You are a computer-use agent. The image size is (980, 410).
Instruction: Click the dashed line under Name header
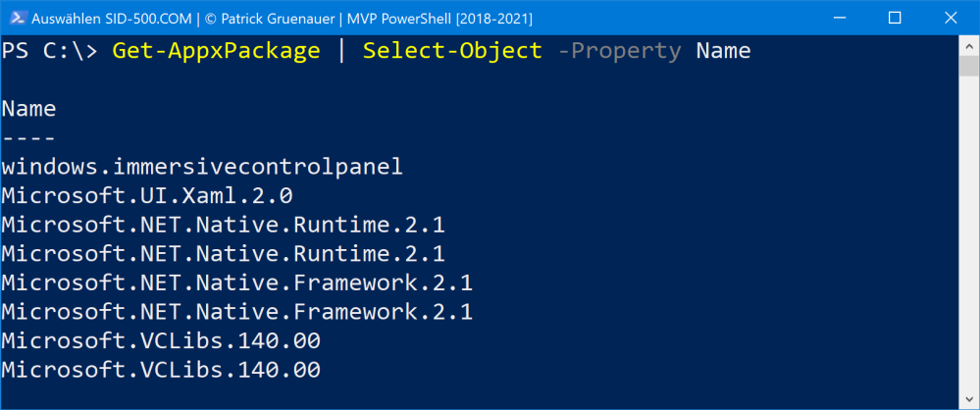(29, 137)
